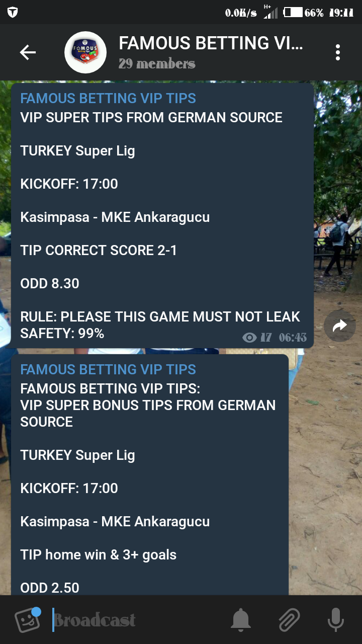362x644 pixels.
Task: Tap the shield icon in the status bar
Action: point(13,12)
